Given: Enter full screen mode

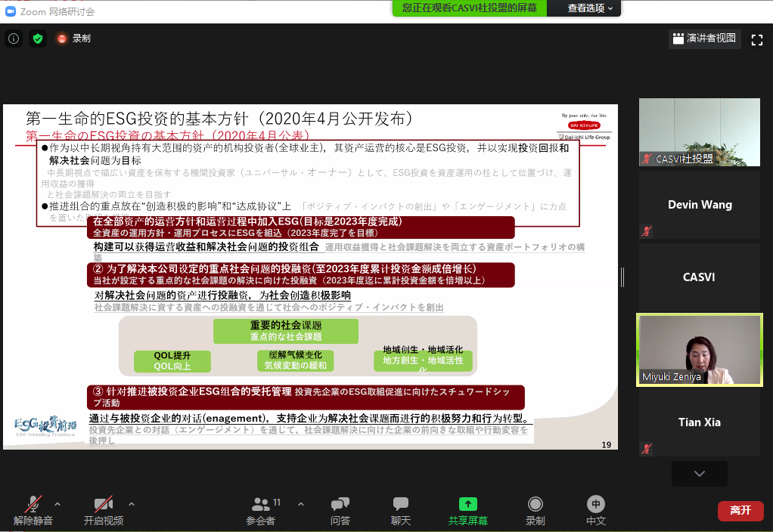Looking at the screenshot, I should pyautogui.click(x=756, y=39).
